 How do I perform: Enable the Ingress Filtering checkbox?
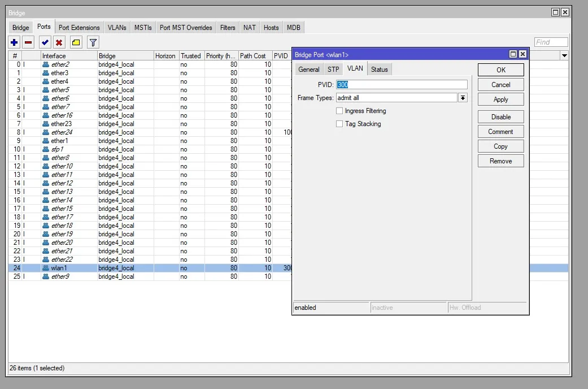coord(339,111)
